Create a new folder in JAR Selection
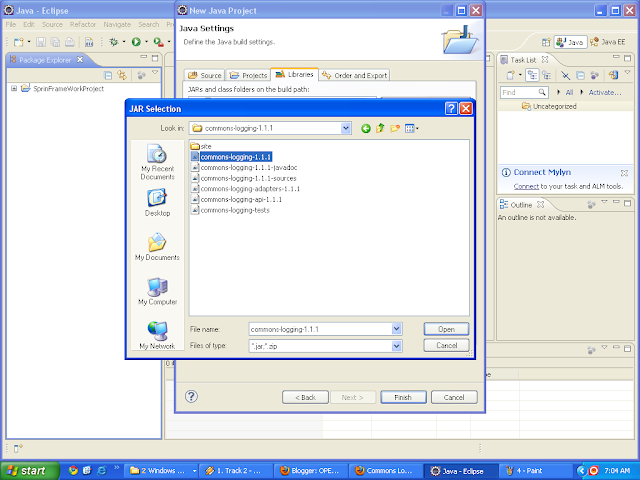The height and width of the screenshot is (480, 640). tap(395, 129)
